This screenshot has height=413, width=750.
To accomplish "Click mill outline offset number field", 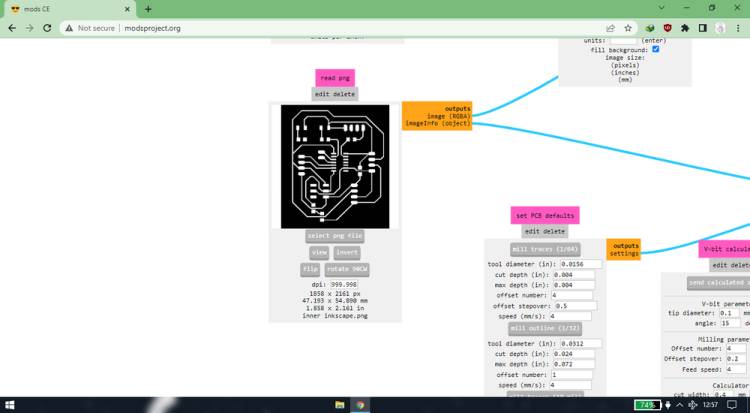I will pos(572,375).
